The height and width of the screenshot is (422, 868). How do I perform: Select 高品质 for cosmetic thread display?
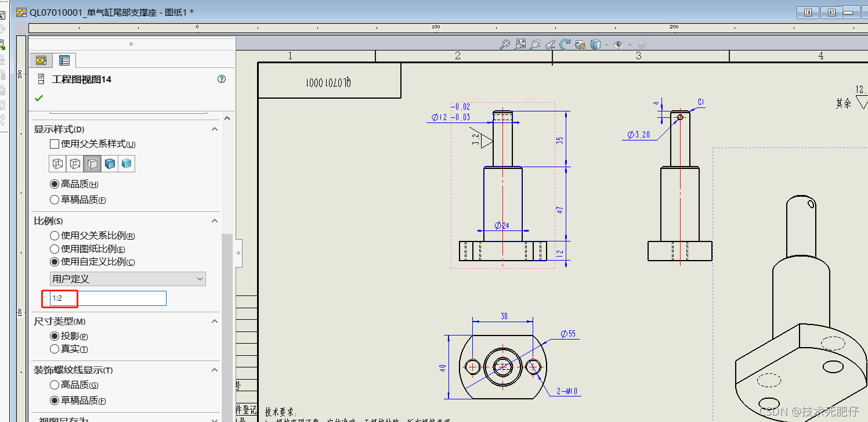click(x=55, y=385)
